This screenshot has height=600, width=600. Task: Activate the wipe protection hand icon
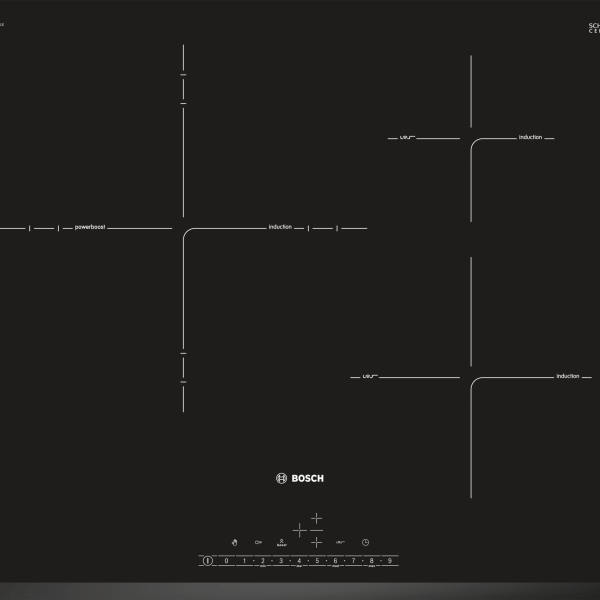point(235,542)
